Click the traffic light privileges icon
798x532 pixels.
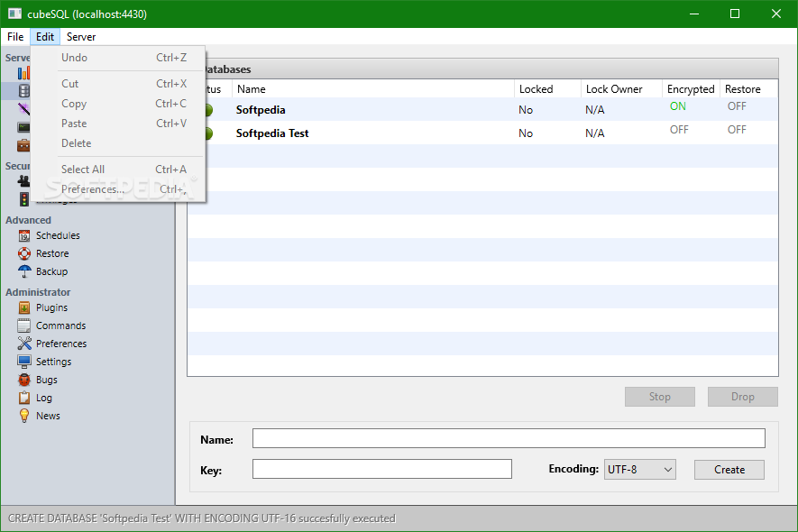point(24,199)
